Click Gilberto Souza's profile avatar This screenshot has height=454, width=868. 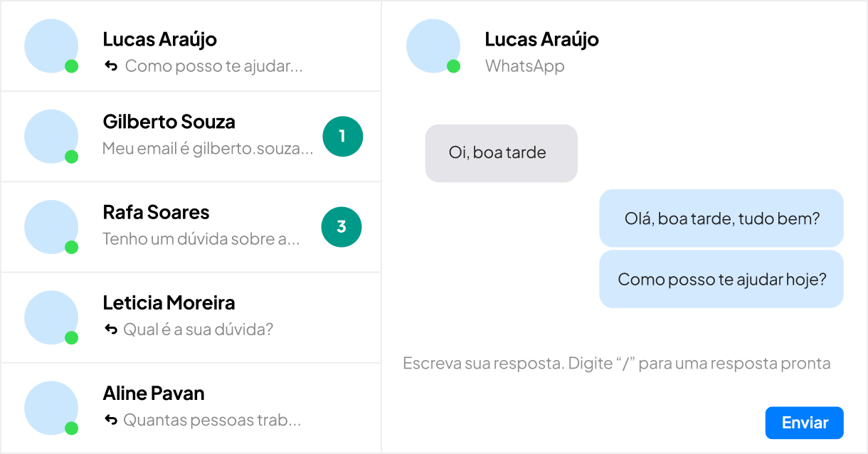click(51, 137)
